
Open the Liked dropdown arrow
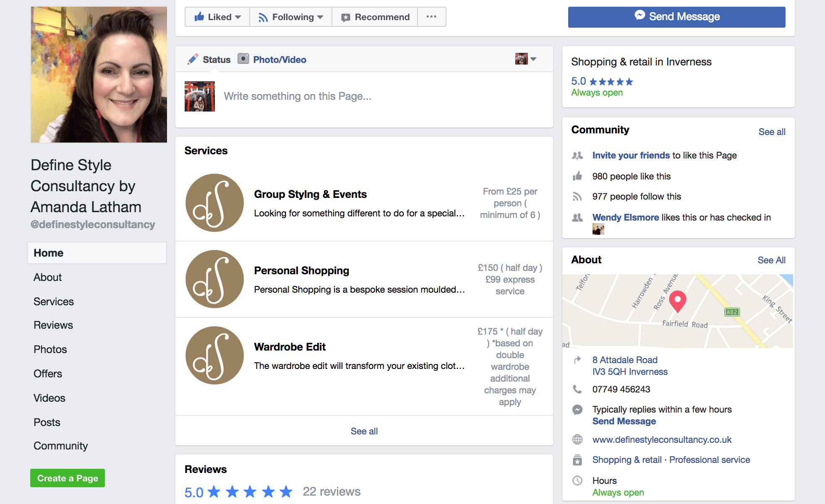coord(238,17)
